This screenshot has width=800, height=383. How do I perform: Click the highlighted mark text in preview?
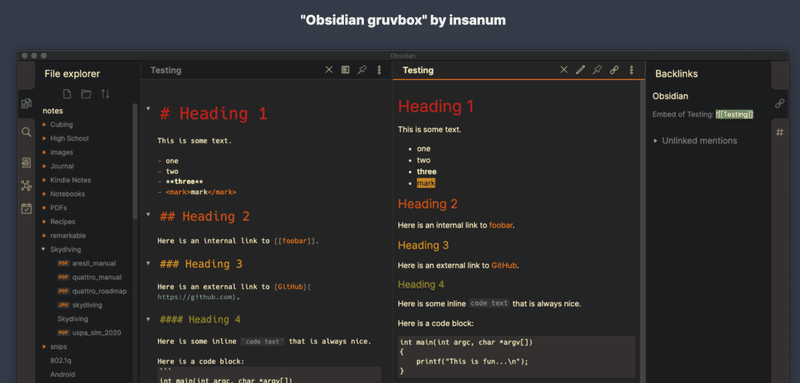[426, 183]
